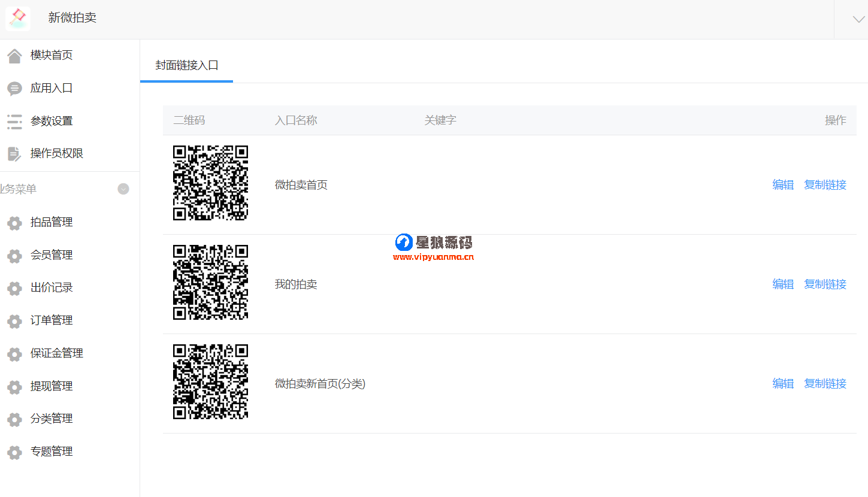Click 编辑 for 我的拍卖
This screenshot has height=497, width=868.
click(x=783, y=284)
